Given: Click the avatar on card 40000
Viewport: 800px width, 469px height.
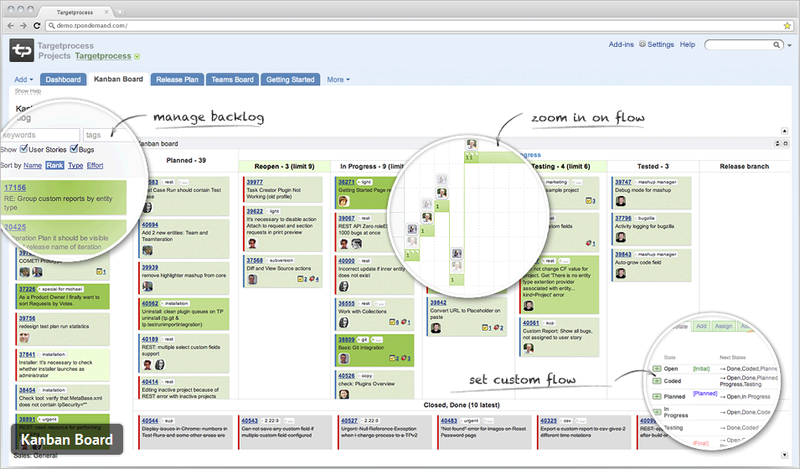Looking at the screenshot, I should pyautogui.click(x=344, y=286).
